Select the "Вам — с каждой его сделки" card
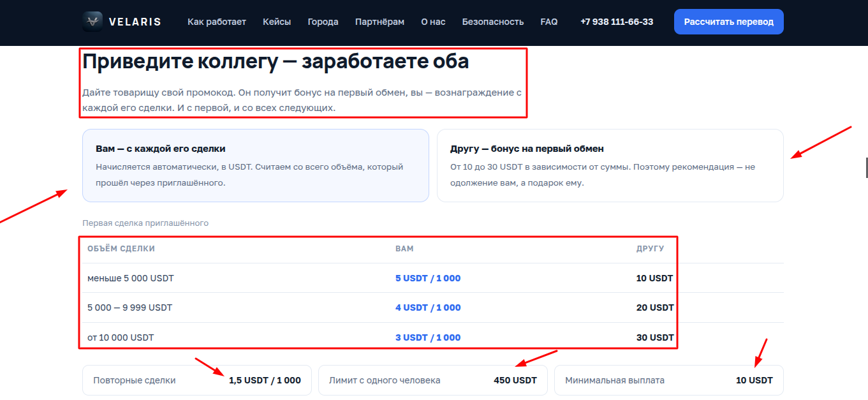Viewport: 868px width, 400px height. pos(256,166)
